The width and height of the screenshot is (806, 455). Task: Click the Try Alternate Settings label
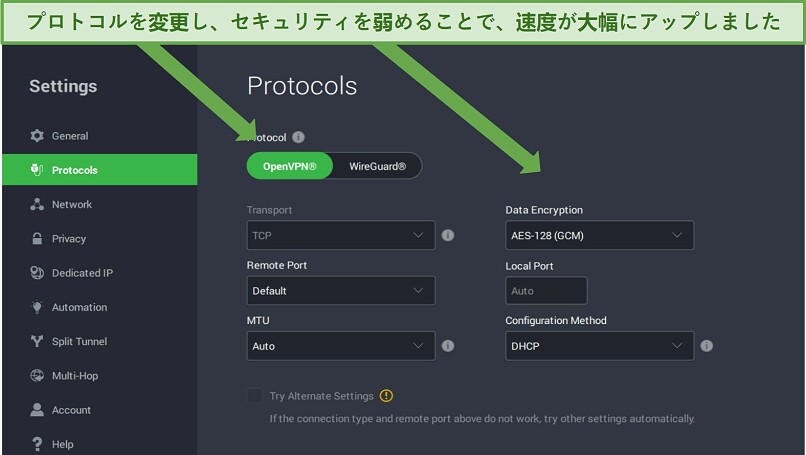(x=321, y=396)
